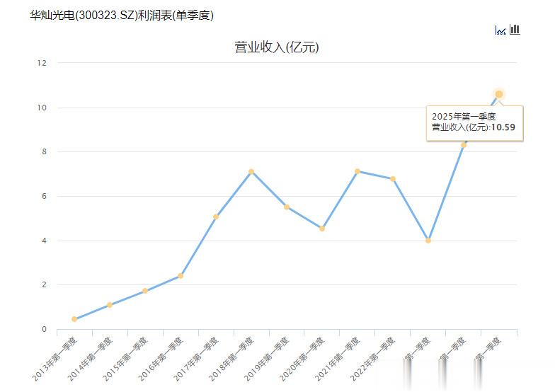Click the y-axis label 12
Screen dimensions: 555x392
point(42,63)
